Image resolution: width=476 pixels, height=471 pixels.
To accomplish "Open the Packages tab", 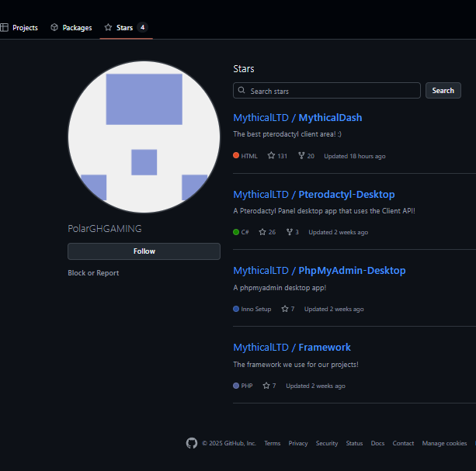I will pos(71,28).
